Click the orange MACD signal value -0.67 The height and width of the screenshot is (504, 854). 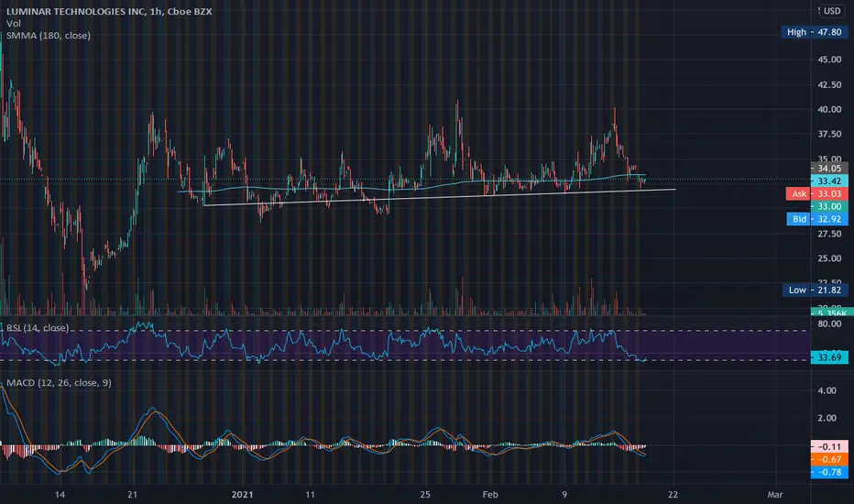(829, 459)
